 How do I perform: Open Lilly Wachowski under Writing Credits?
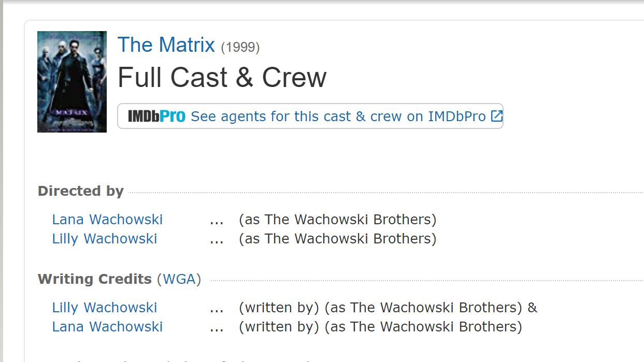(x=104, y=308)
